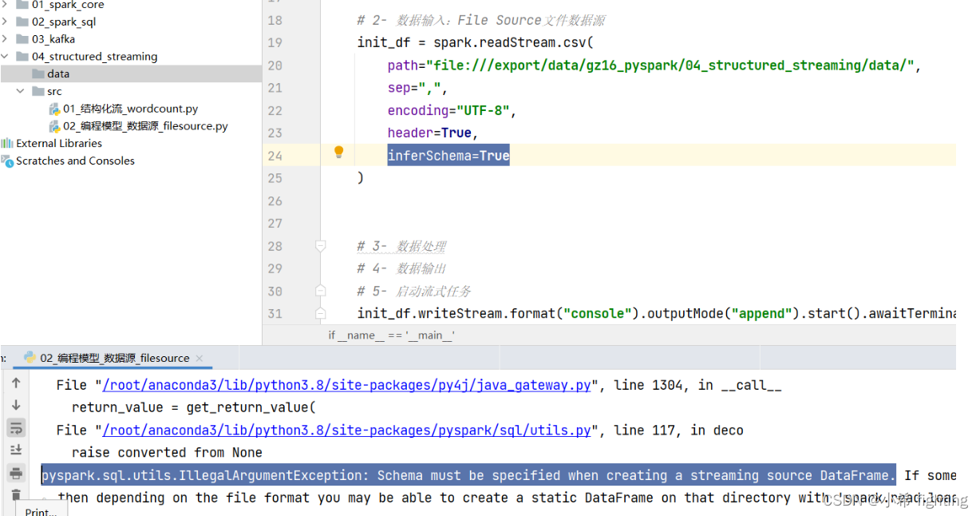Screen dimensions: 980x516
Task: Select the src folder name
Action: click(x=54, y=92)
